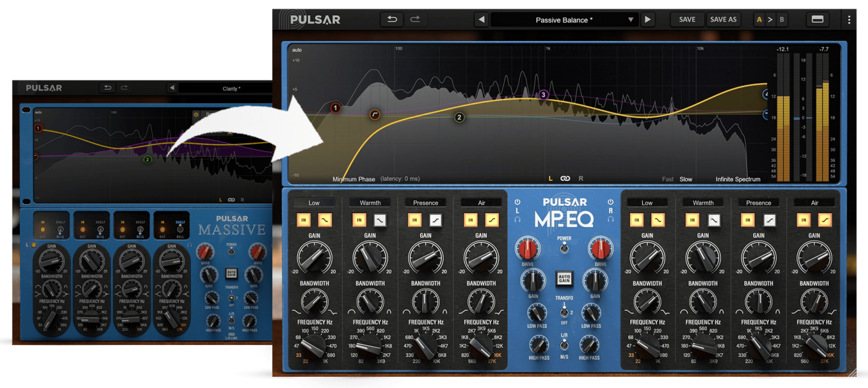Click the left channel headphones solo icon
868x388 pixels.
tap(517, 219)
